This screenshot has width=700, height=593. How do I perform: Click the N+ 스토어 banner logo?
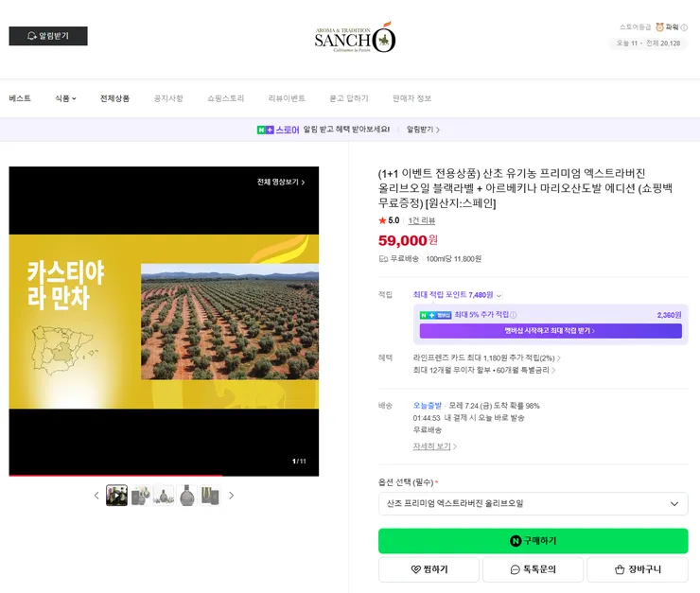pos(278,130)
